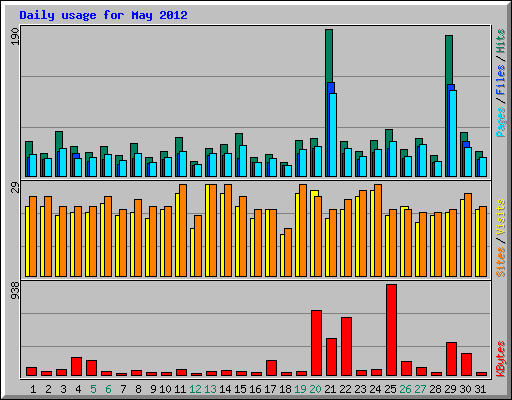Select day label 22 on the axis
512x400 pixels.
click(345, 389)
